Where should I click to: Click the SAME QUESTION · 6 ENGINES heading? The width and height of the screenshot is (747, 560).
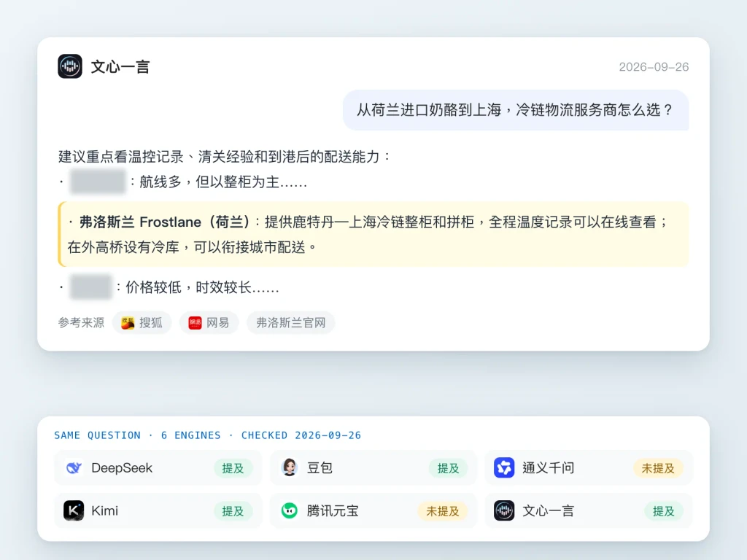pos(207,435)
